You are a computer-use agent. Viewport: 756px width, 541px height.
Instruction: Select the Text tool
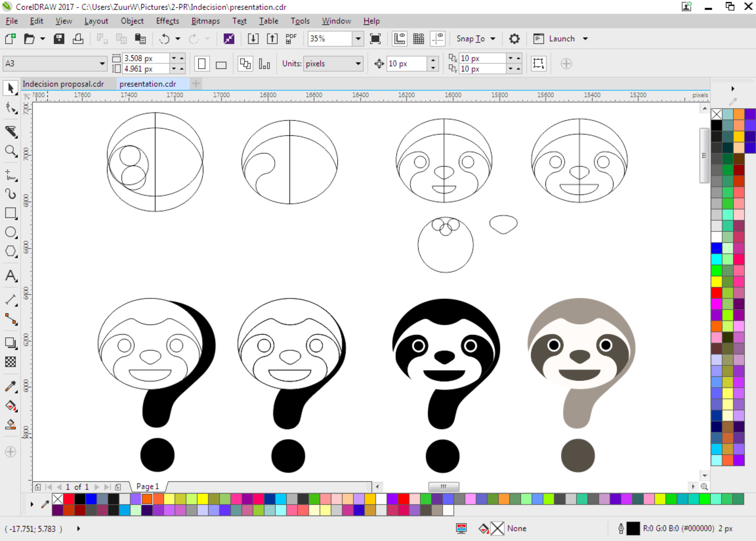pos(10,276)
